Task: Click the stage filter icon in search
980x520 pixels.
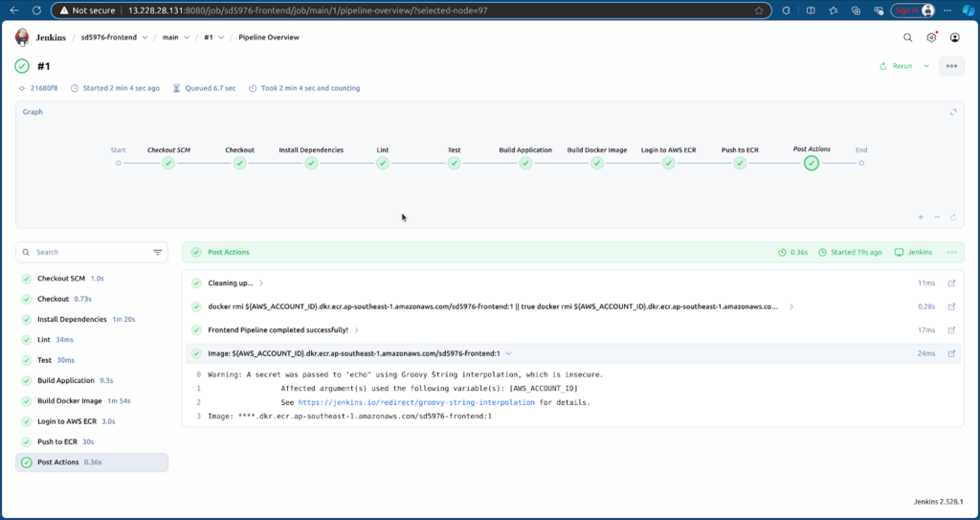Action: point(158,253)
